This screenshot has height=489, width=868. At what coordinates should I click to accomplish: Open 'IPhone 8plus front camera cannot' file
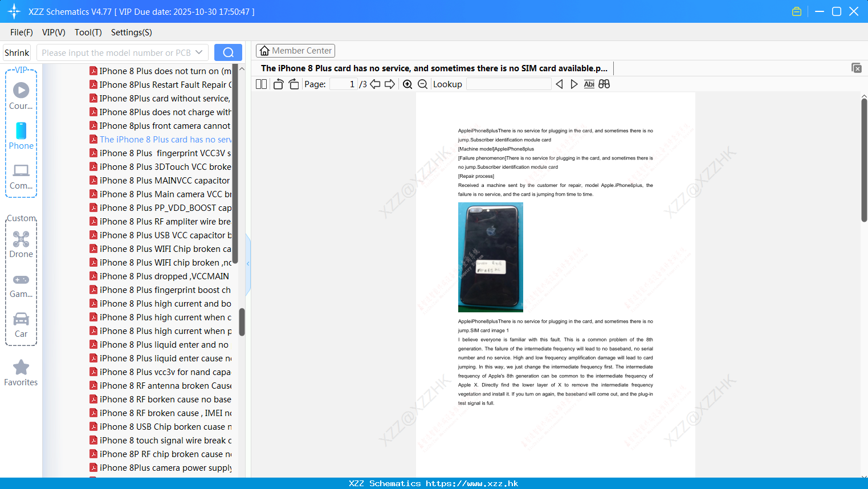pos(161,126)
